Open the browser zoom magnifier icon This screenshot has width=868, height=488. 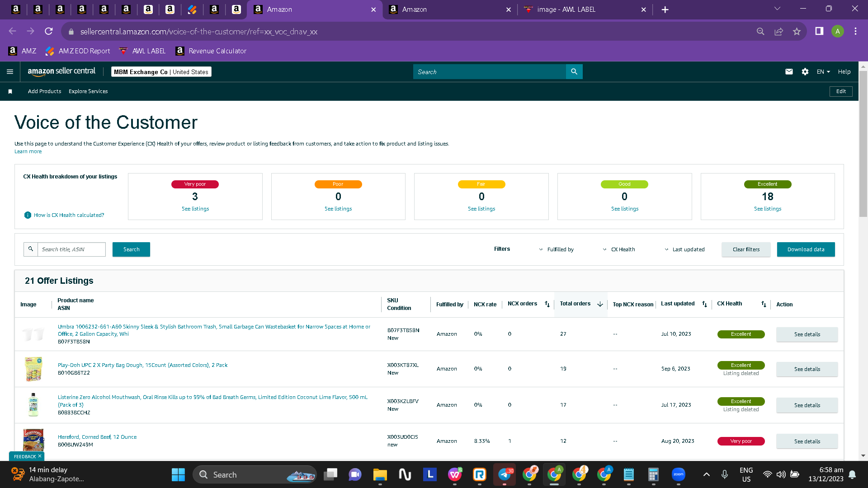pos(760,31)
